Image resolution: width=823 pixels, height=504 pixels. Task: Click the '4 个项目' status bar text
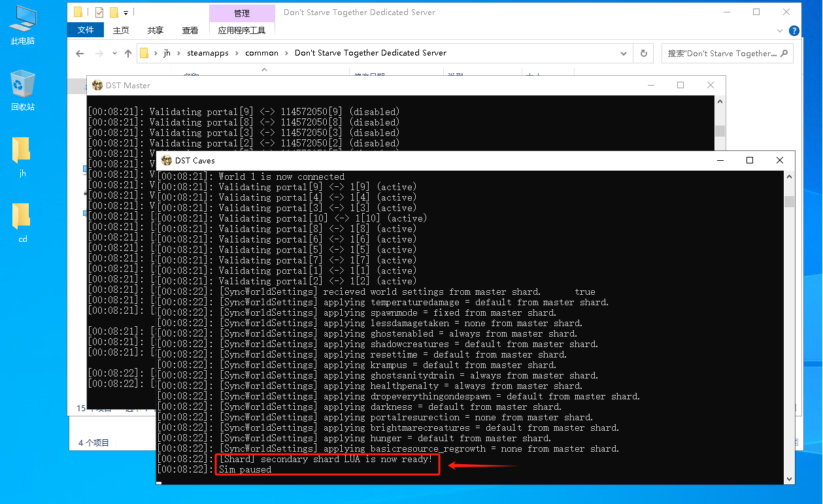pos(94,443)
